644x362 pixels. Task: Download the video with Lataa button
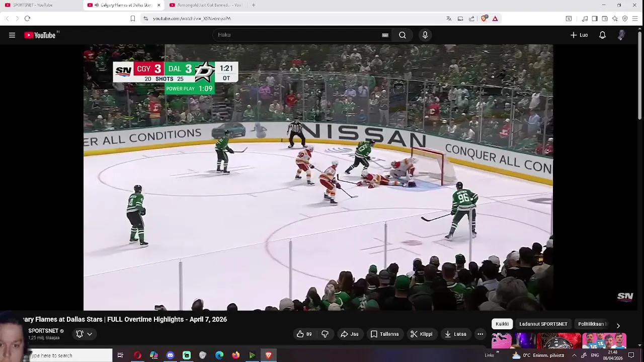pos(455,334)
